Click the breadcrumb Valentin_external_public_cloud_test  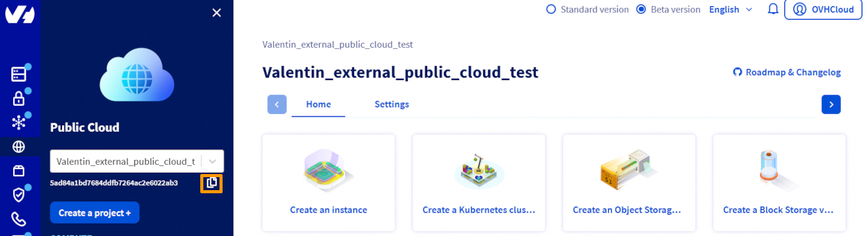point(338,45)
